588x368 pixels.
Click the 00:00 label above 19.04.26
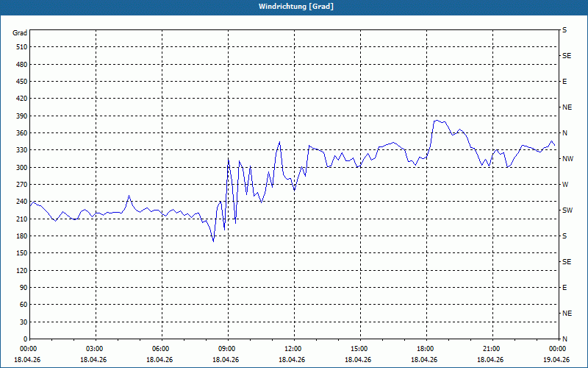(x=558, y=349)
